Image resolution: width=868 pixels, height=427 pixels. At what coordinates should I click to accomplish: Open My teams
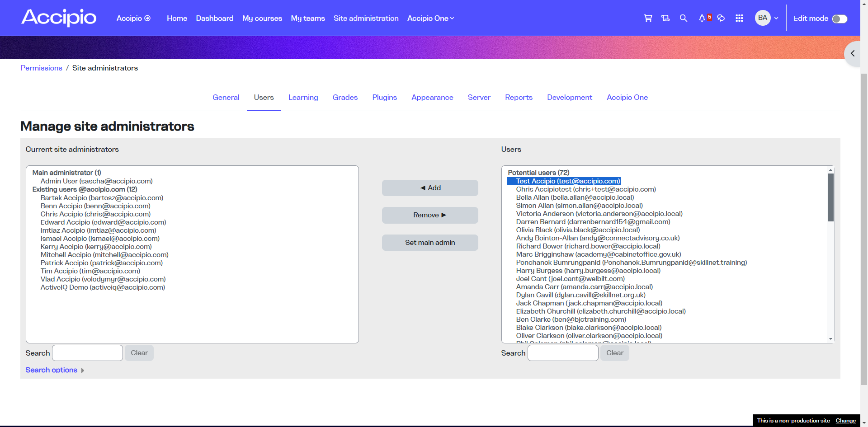(x=308, y=18)
